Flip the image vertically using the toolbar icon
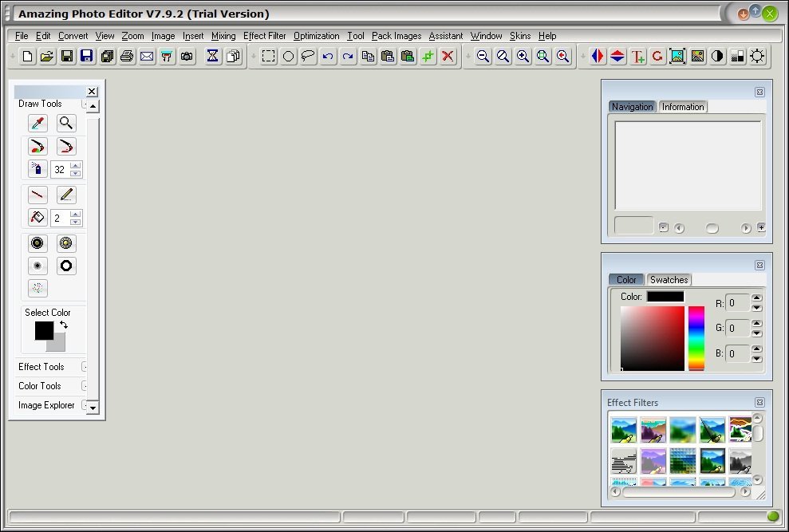 [x=616, y=56]
